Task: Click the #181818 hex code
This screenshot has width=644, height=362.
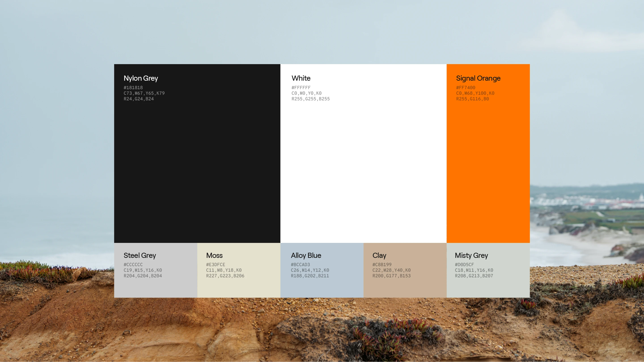Action: pos(133,88)
